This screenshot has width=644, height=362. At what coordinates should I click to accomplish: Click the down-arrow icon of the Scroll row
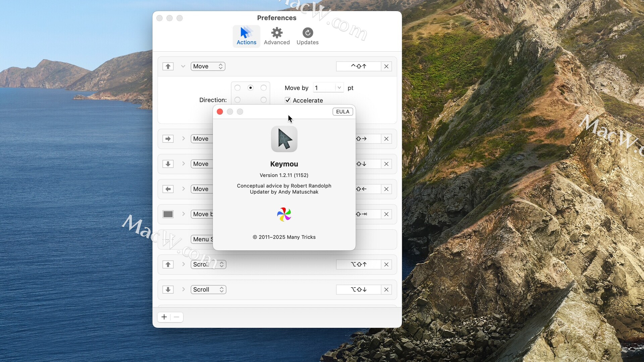(x=168, y=290)
